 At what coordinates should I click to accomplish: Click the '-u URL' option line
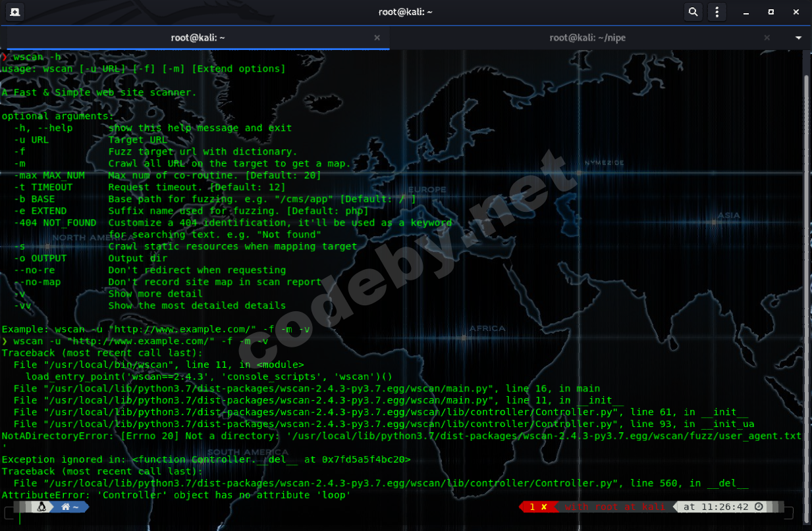(91, 139)
